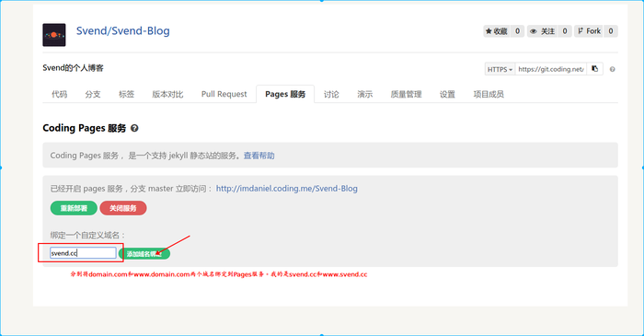The image size is (644, 336).
Task: Switch to the Pull Request tab
Action: click(x=224, y=94)
